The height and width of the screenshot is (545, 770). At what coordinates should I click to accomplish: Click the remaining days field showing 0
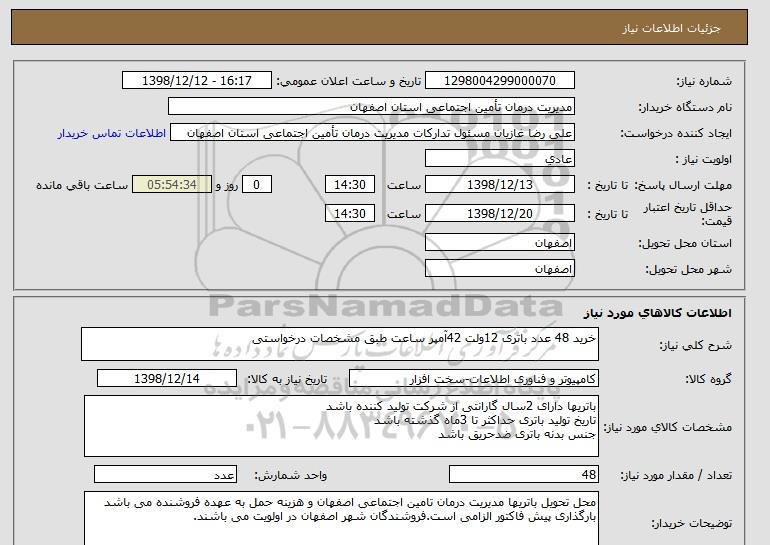coord(256,185)
